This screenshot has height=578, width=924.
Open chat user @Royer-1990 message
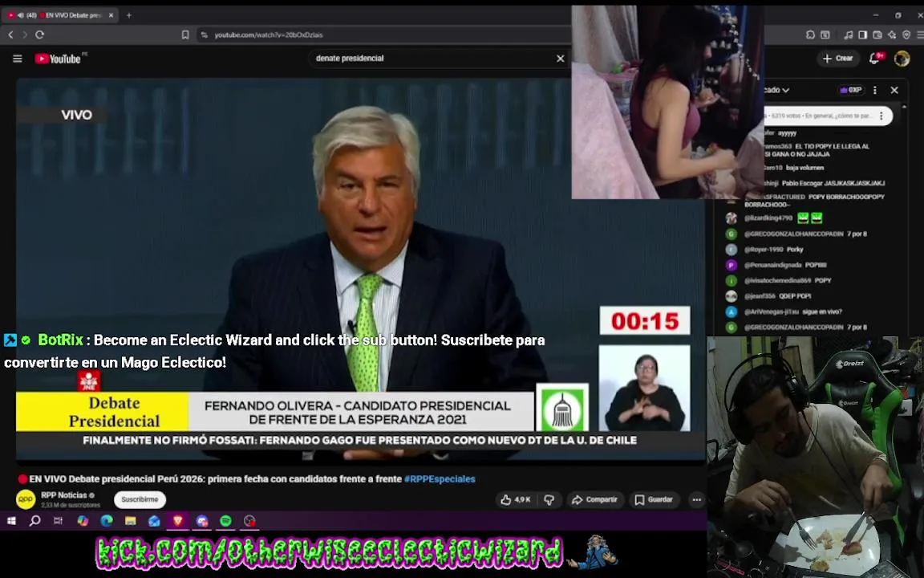coord(764,250)
